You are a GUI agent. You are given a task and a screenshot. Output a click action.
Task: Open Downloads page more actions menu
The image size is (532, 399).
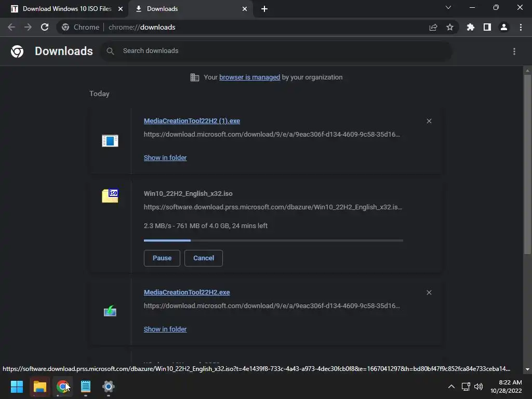[514, 51]
